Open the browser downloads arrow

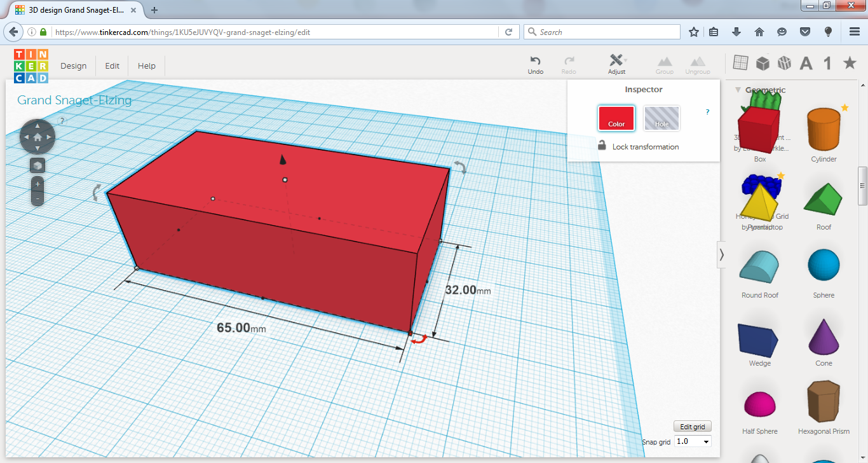point(736,32)
